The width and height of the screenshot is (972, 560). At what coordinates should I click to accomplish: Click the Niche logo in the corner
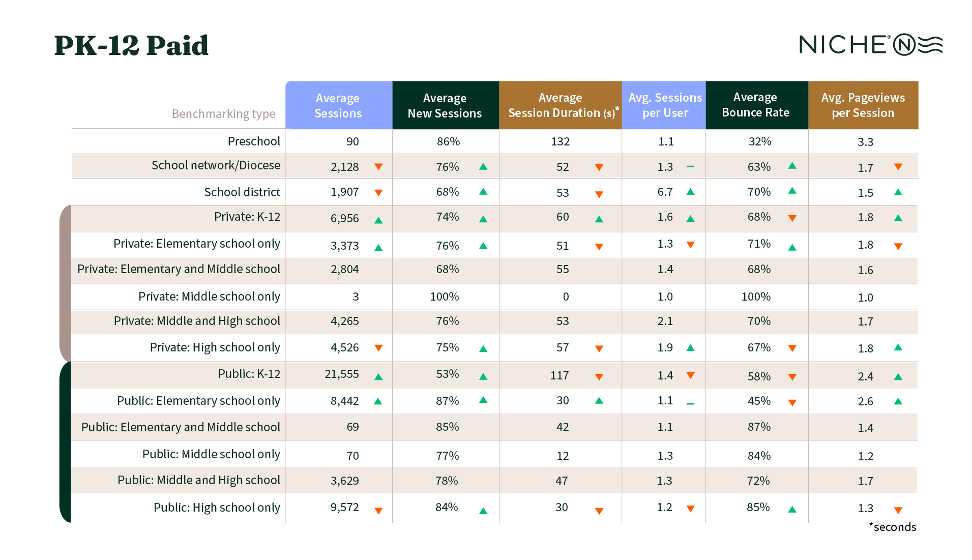click(x=871, y=45)
